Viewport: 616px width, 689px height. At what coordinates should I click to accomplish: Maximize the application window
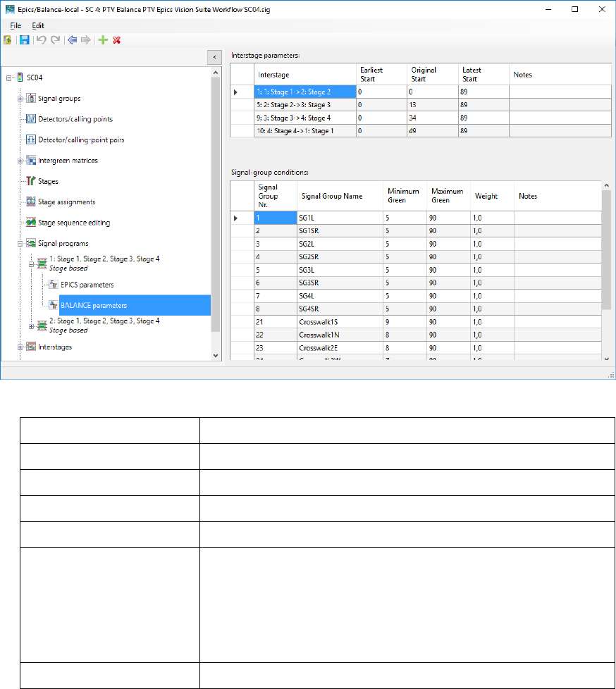[574, 9]
